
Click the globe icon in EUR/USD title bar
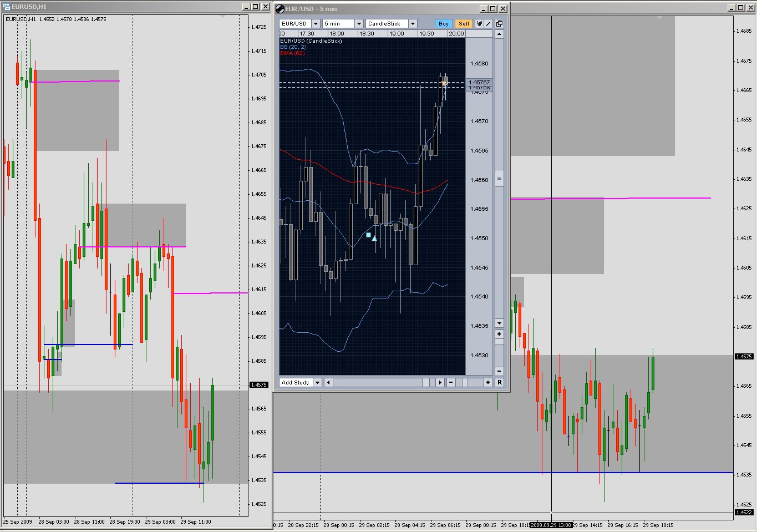tap(280, 9)
